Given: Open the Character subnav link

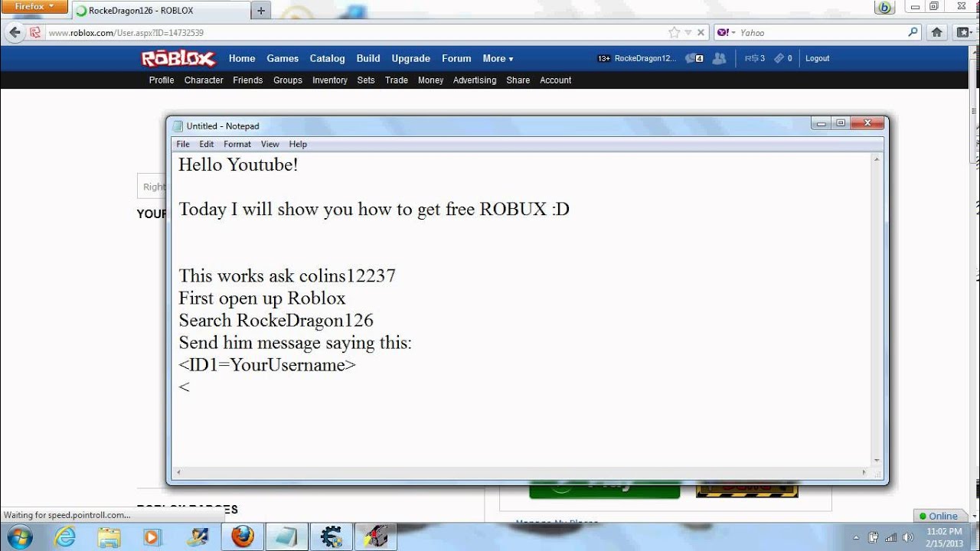Looking at the screenshot, I should [204, 80].
